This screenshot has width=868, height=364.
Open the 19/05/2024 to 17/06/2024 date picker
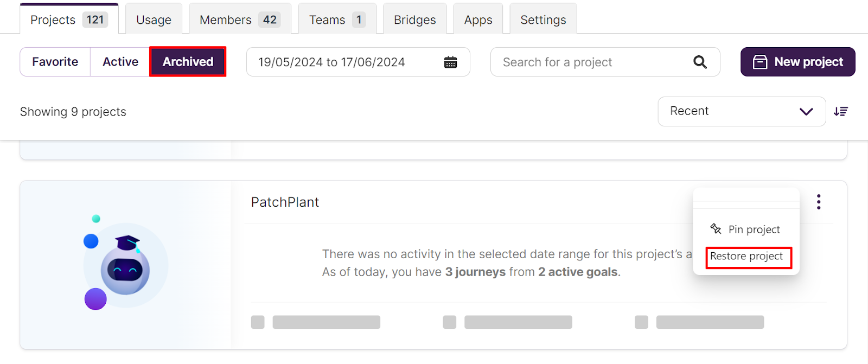tap(358, 62)
